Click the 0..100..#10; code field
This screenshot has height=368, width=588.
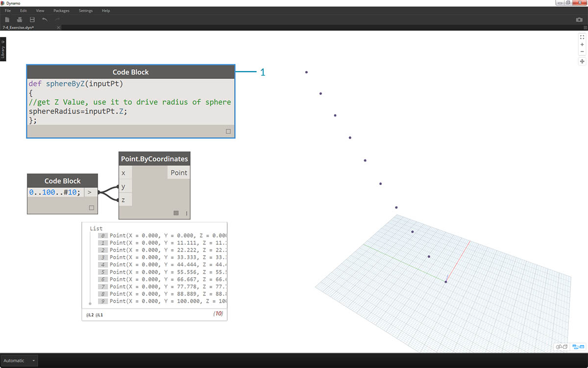click(55, 192)
